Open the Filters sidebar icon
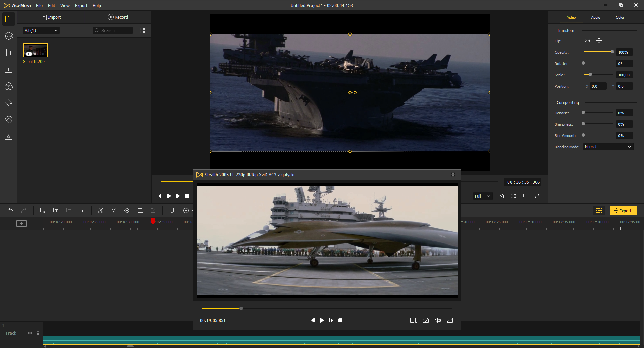This screenshot has height=348, width=644. 9,86
